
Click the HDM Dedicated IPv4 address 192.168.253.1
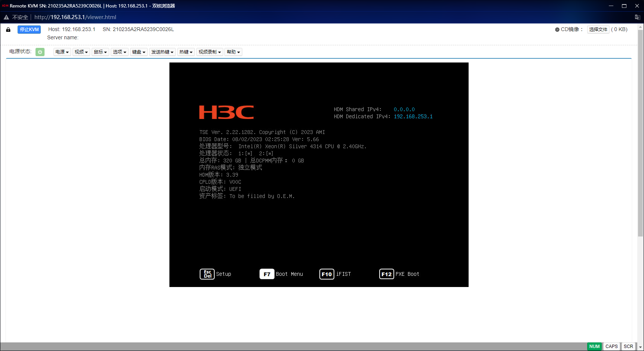click(413, 117)
